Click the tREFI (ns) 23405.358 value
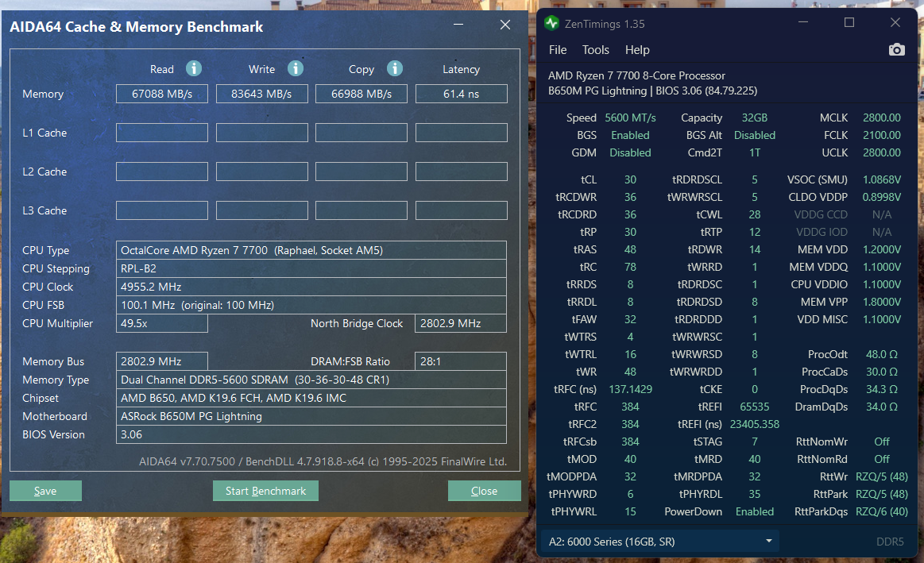The image size is (924, 563). (754, 425)
